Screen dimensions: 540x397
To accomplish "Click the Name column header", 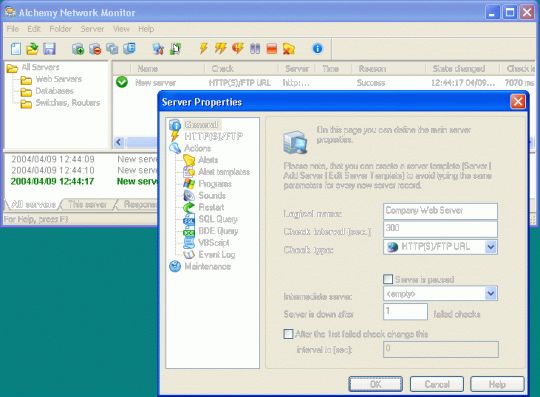I will tap(167, 69).
